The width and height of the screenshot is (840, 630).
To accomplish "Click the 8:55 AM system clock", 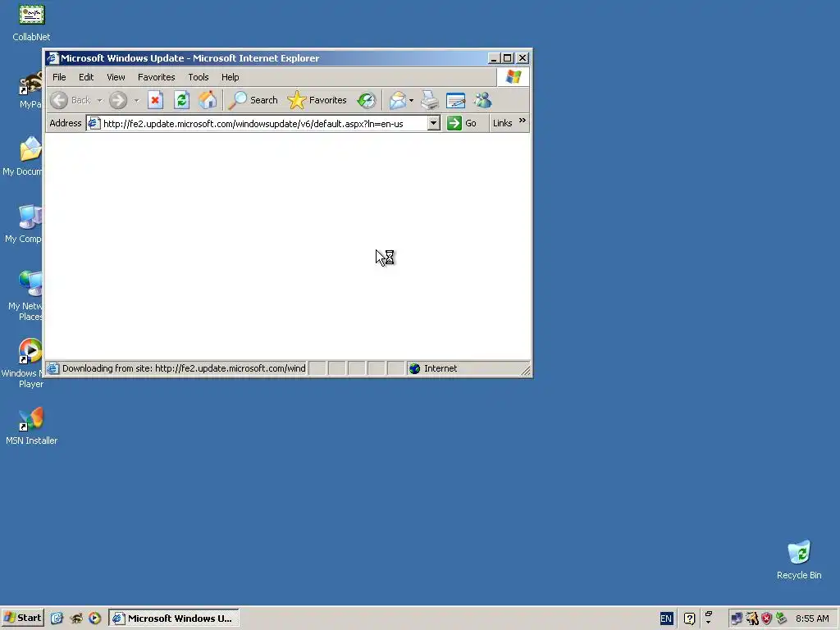I will (812, 619).
